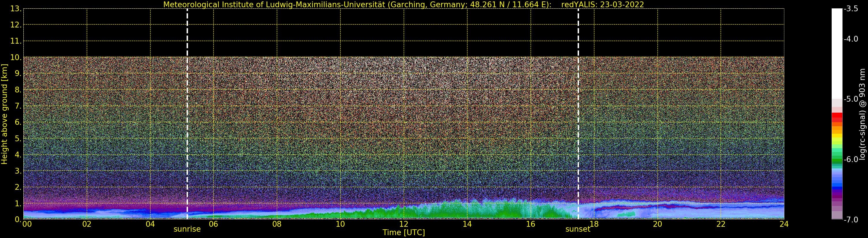
Task: Click the colorbar tick label -5.0
Action: coord(851,99)
